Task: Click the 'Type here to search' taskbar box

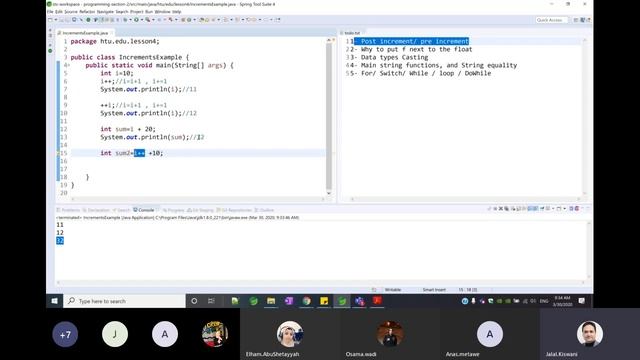Action: coord(124,301)
